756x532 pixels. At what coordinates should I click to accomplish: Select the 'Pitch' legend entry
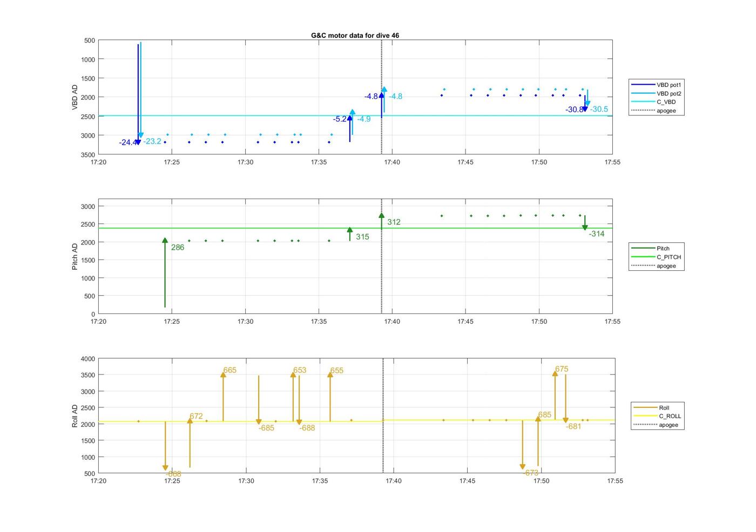651,248
